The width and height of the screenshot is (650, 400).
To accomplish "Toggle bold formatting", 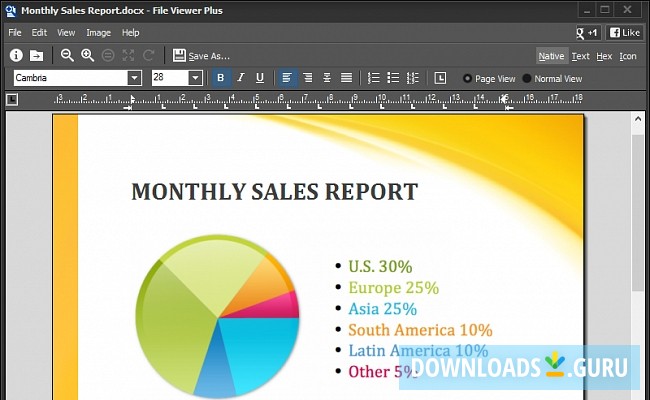I will (x=221, y=78).
